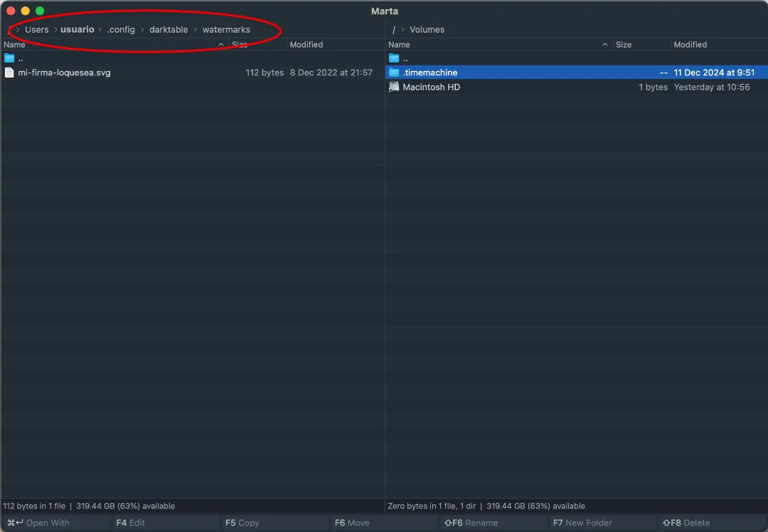Click F4 Edit button

click(x=131, y=523)
